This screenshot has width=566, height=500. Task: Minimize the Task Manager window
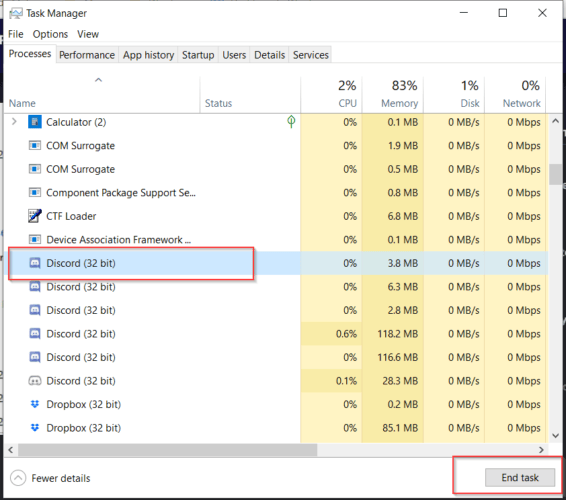[x=463, y=13]
